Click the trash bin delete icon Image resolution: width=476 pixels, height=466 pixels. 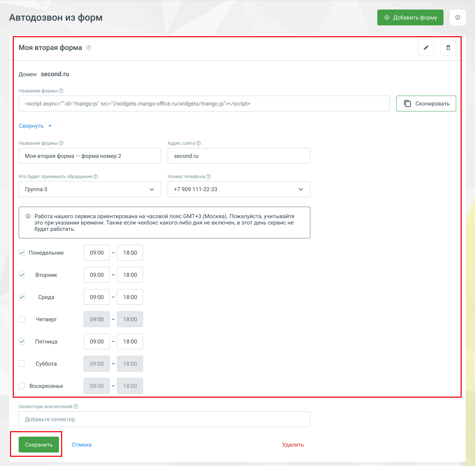click(x=448, y=48)
